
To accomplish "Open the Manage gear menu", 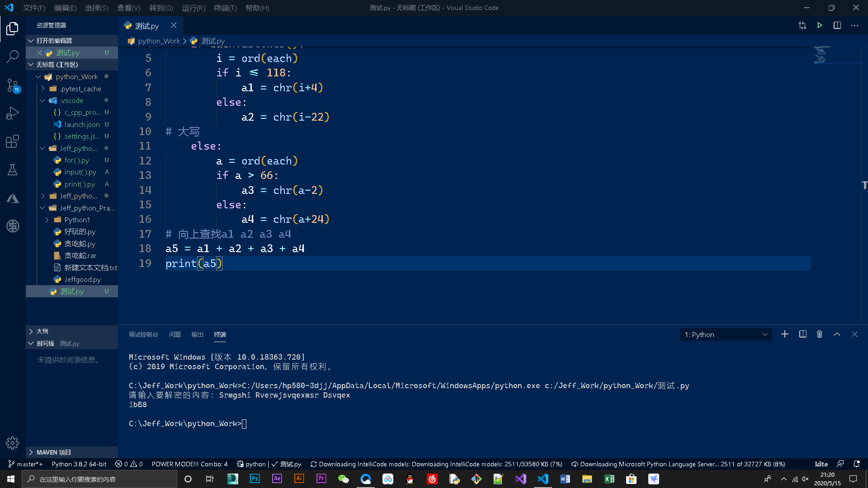I will tap(13, 443).
